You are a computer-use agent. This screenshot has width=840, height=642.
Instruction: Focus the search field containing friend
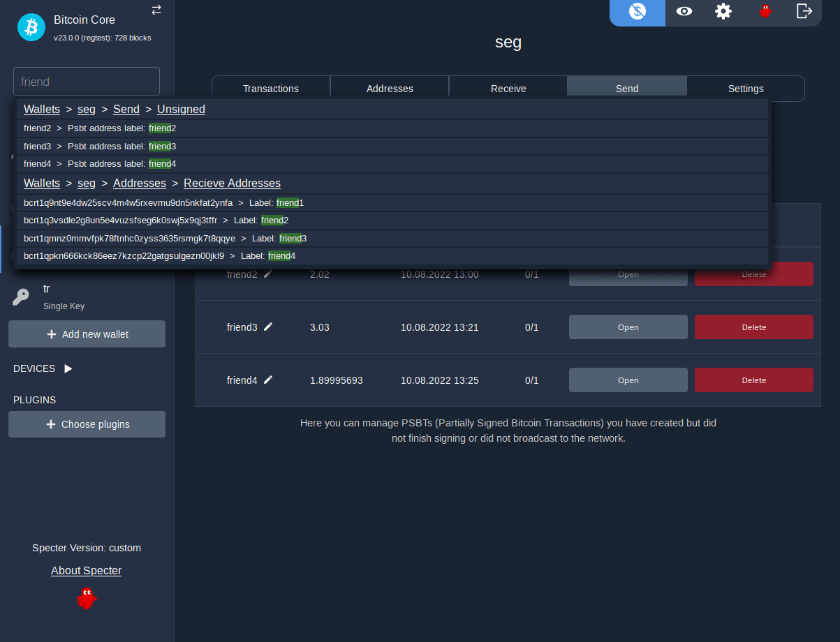(87, 82)
